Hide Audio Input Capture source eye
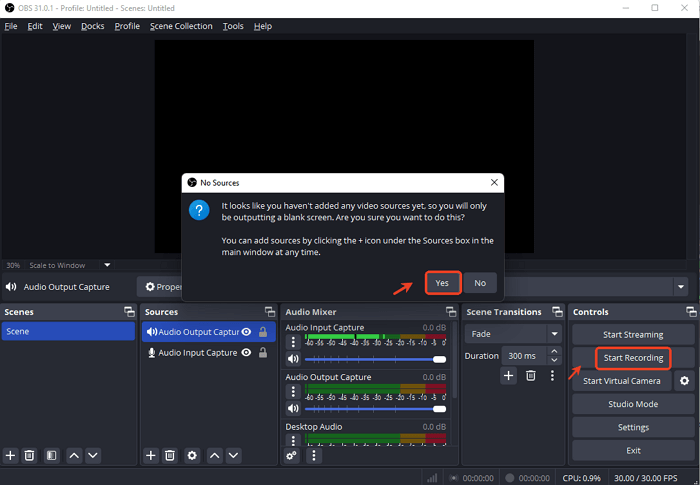Image resolution: width=700 pixels, height=485 pixels. pyautogui.click(x=246, y=353)
